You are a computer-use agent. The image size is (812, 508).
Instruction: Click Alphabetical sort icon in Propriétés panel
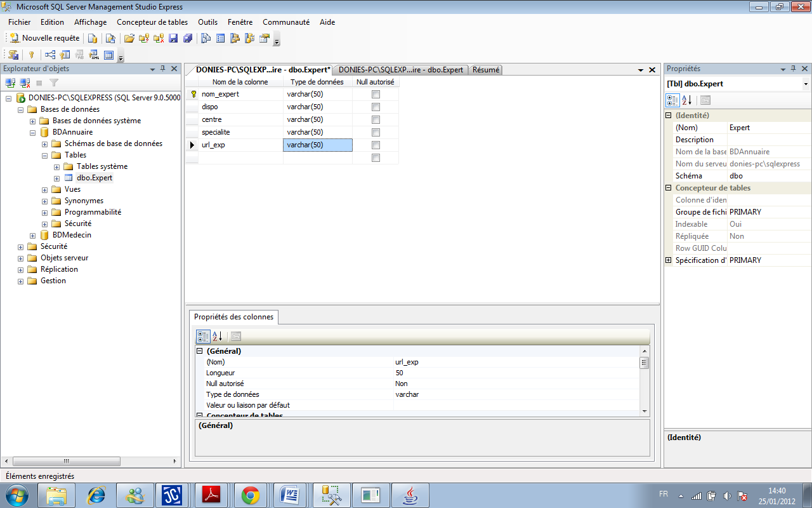pyautogui.click(x=687, y=100)
